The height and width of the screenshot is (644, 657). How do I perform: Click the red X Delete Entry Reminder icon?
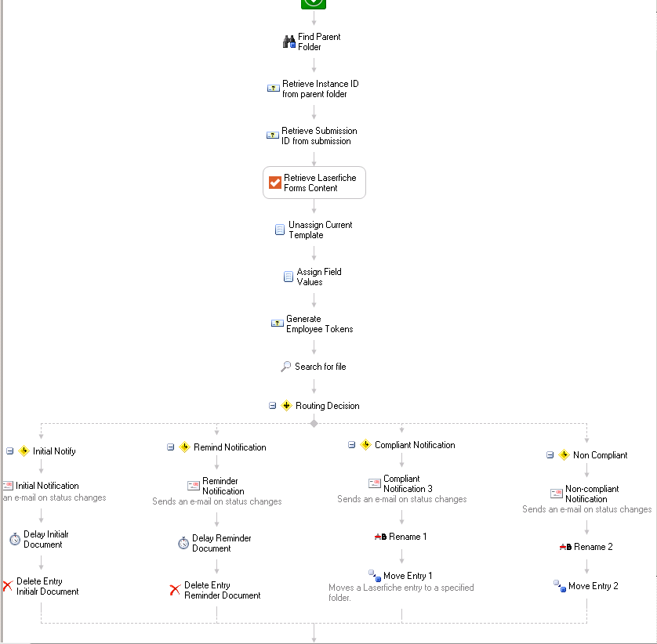(175, 590)
